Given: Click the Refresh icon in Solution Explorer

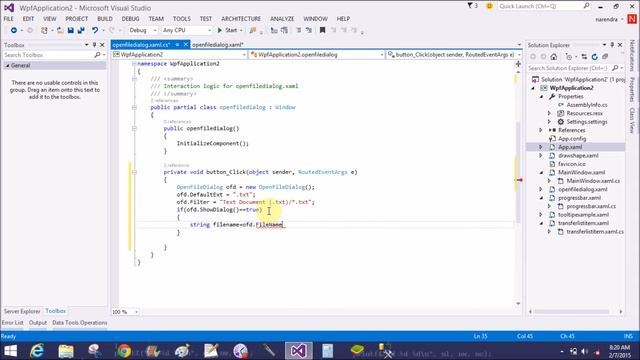Looking at the screenshot, I should 595,57.
